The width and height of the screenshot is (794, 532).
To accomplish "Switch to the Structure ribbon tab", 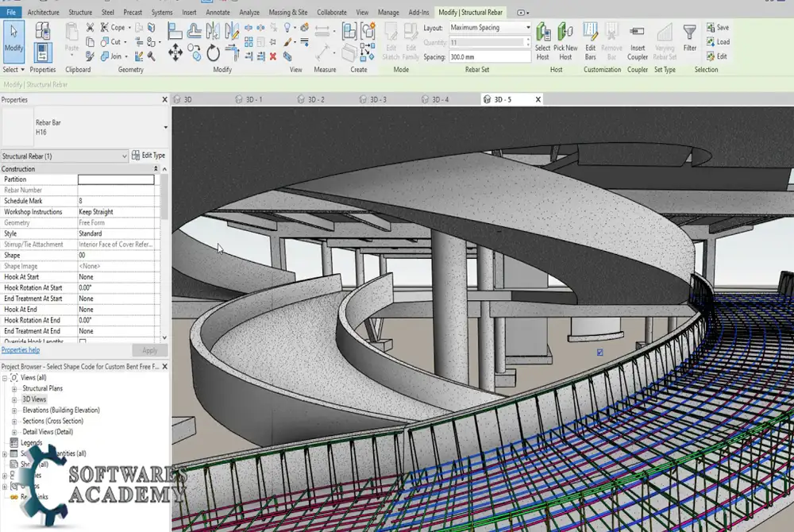I will [80, 12].
